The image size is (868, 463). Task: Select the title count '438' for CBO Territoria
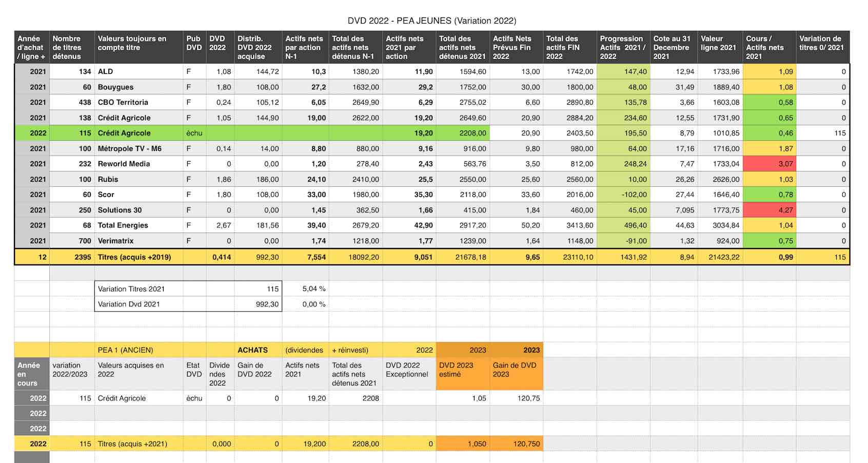click(72, 102)
